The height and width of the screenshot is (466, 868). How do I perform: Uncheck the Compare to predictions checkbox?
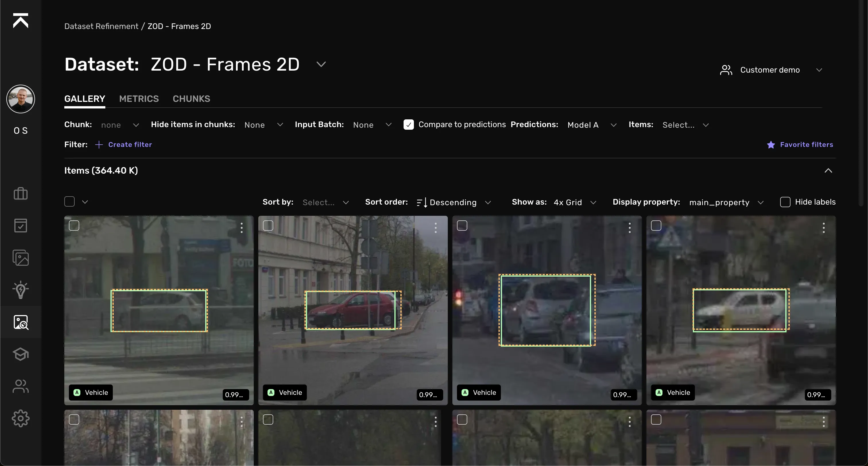point(408,125)
